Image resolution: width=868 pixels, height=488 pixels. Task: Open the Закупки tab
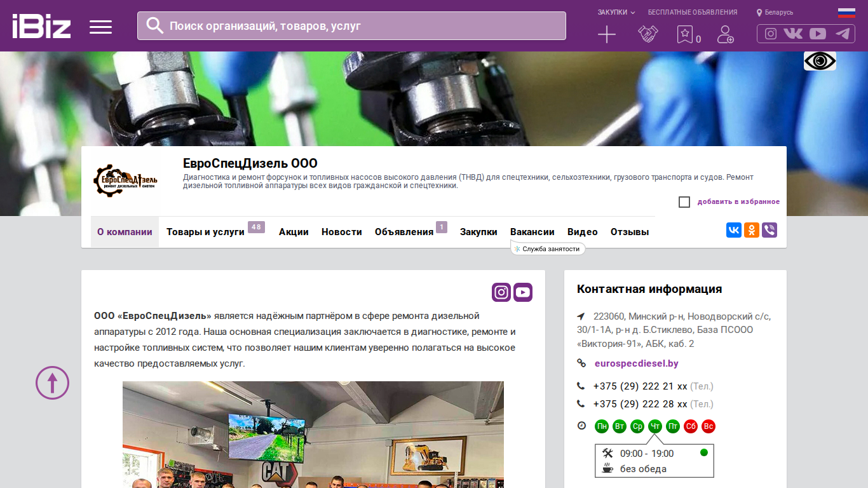click(x=478, y=232)
